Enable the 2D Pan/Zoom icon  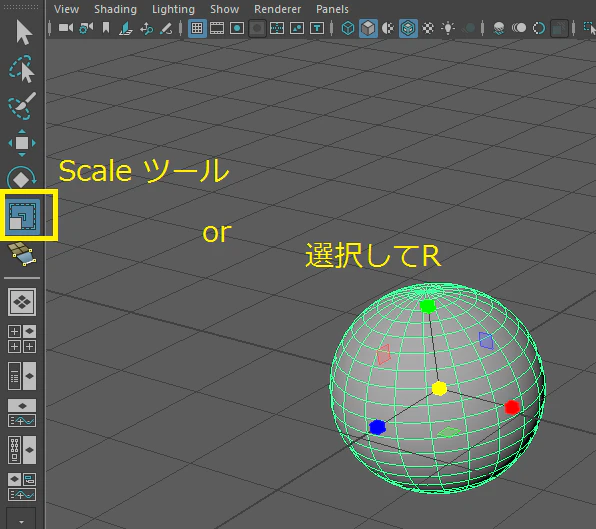146,29
